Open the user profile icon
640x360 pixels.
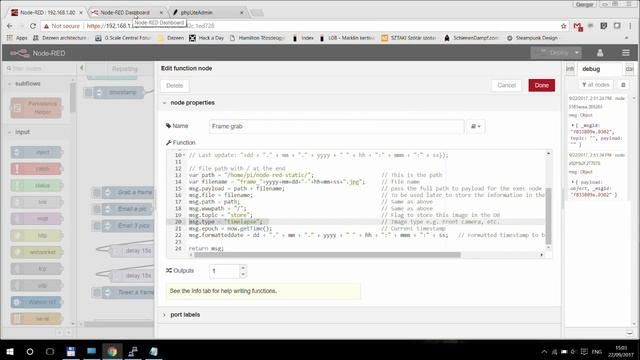(600, 53)
